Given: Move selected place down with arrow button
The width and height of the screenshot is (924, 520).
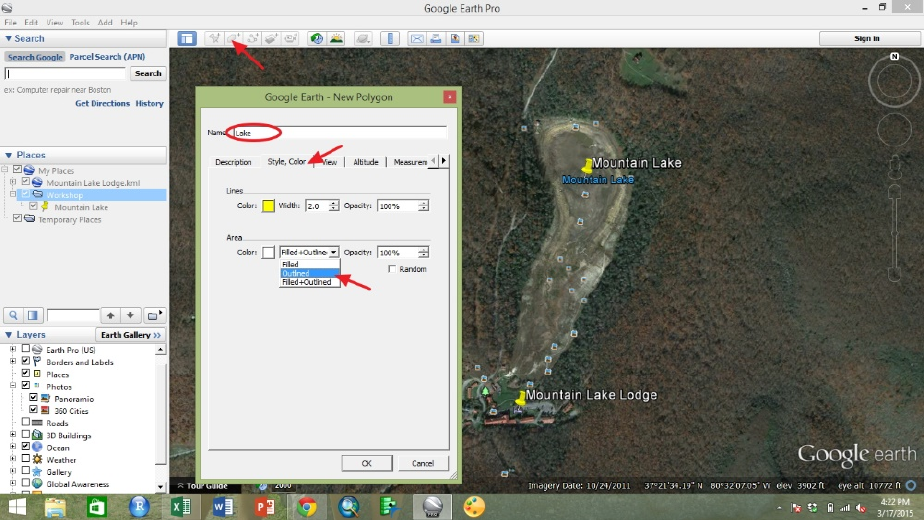Looking at the screenshot, I should pos(130,315).
